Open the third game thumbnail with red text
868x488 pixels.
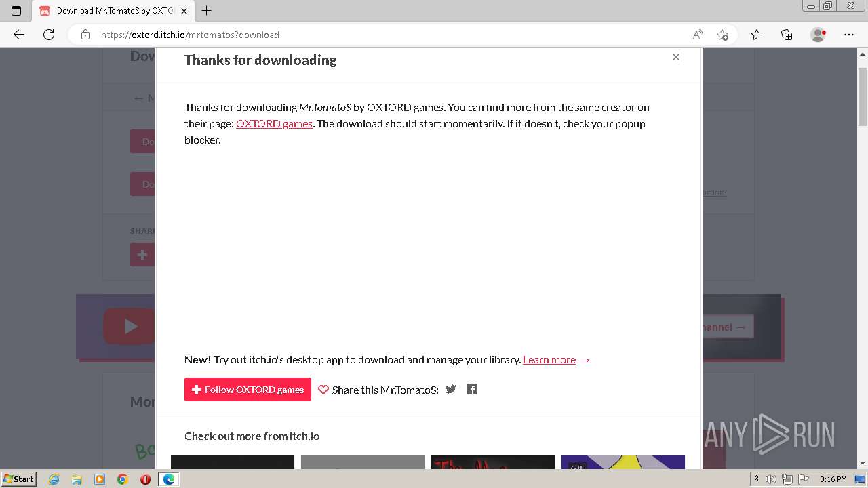pos(493,462)
